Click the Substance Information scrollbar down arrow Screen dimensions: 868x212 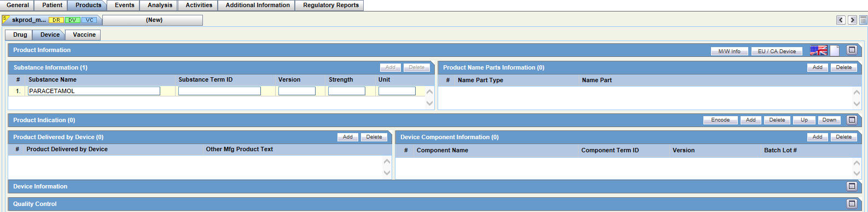point(429,103)
